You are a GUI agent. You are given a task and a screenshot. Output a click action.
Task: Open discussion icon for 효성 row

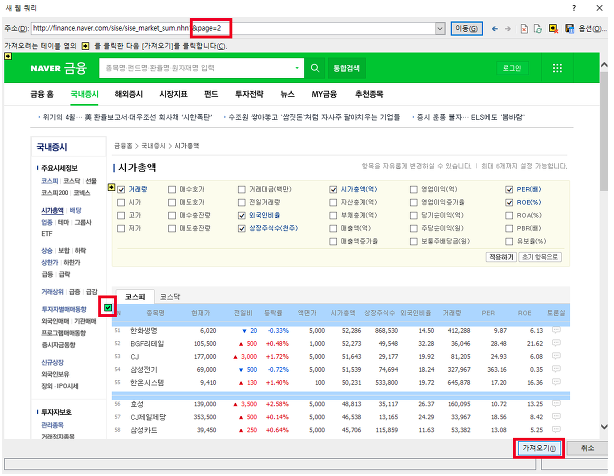(556, 403)
